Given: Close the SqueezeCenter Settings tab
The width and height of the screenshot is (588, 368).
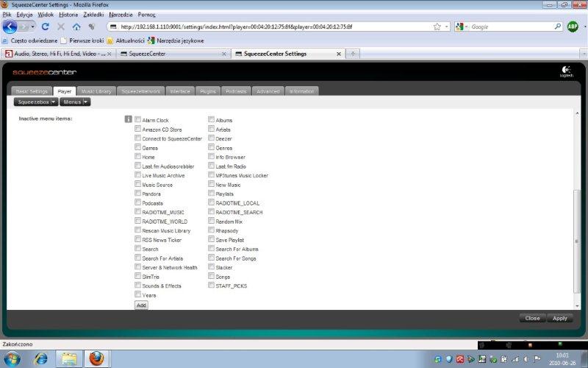Looking at the screenshot, I should pyautogui.click(x=339, y=54).
